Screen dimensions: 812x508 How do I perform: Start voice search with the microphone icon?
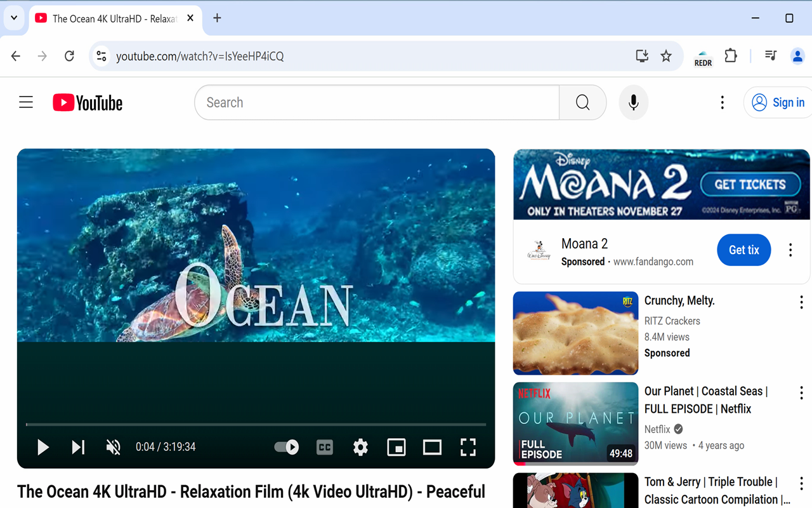(x=633, y=102)
